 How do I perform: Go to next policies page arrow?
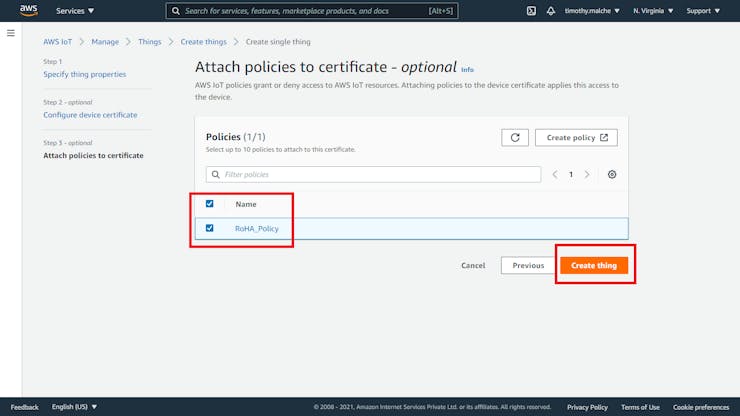(x=587, y=174)
